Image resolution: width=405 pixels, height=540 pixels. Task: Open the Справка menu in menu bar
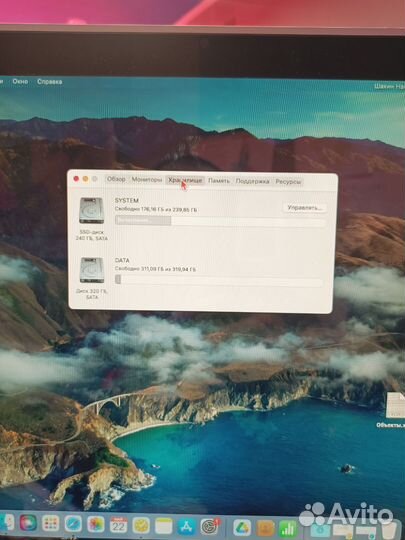coord(50,82)
